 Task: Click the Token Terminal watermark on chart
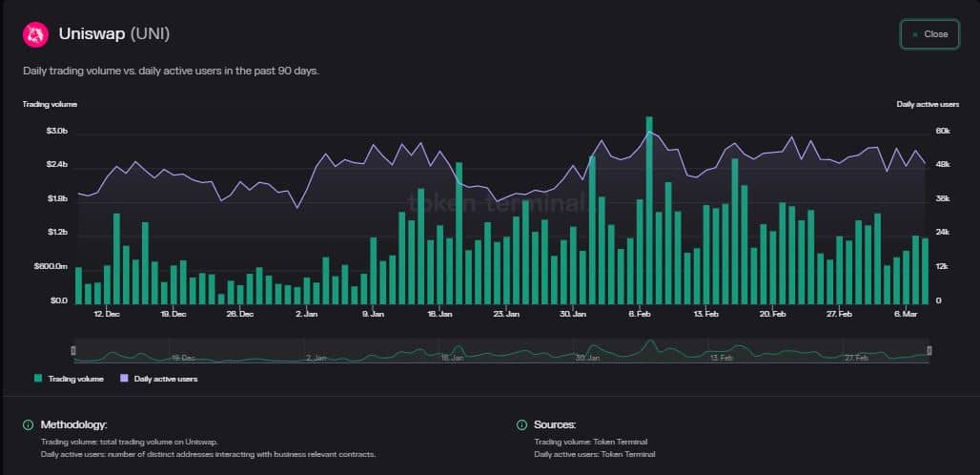(497, 203)
